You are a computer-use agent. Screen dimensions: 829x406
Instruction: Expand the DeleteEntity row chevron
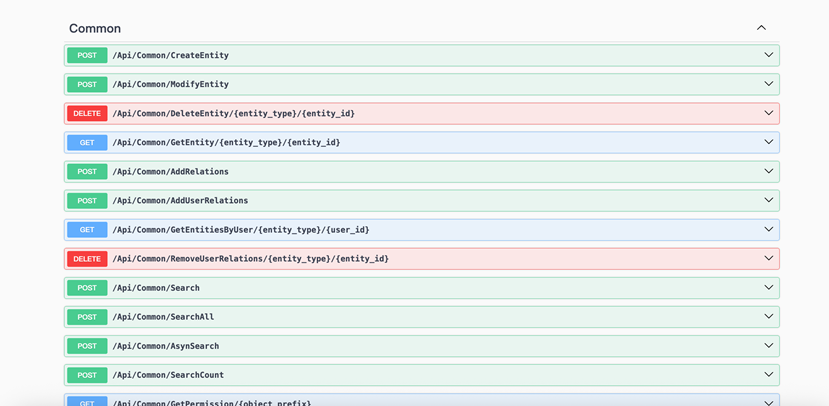(x=769, y=113)
